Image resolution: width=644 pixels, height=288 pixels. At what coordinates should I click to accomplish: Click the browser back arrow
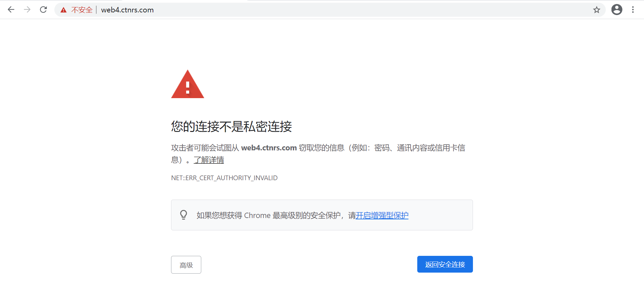[11, 10]
